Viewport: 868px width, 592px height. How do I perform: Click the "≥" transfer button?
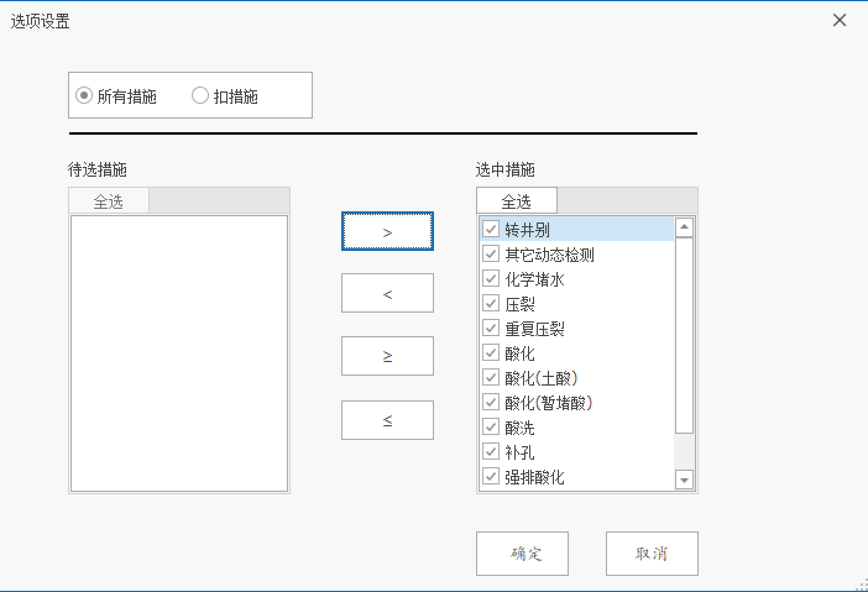[x=387, y=356]
